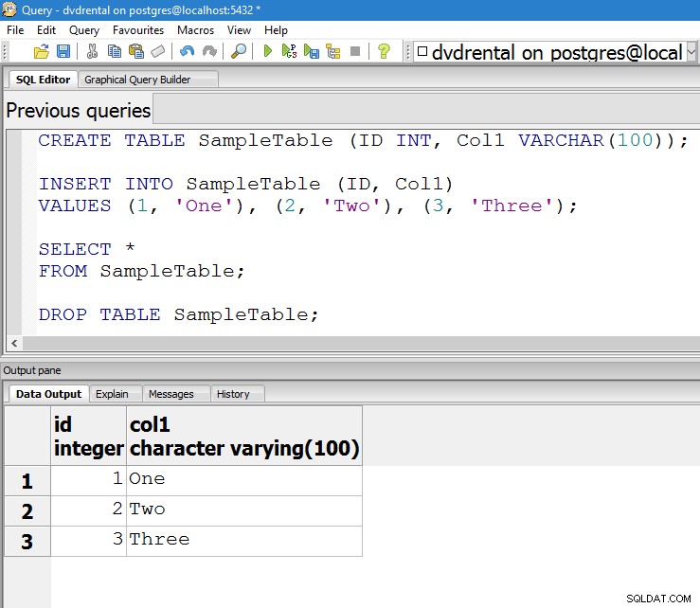Click the Find magnifier icon

click(239, 52)
